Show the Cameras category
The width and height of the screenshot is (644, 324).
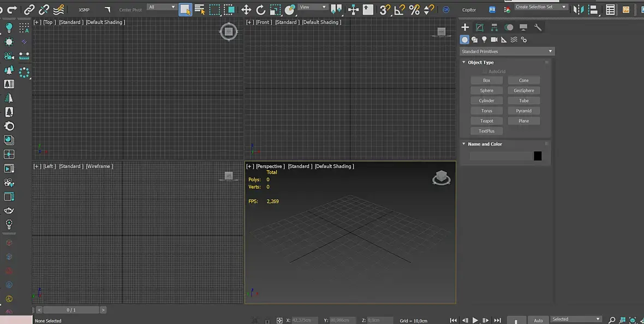494,40
